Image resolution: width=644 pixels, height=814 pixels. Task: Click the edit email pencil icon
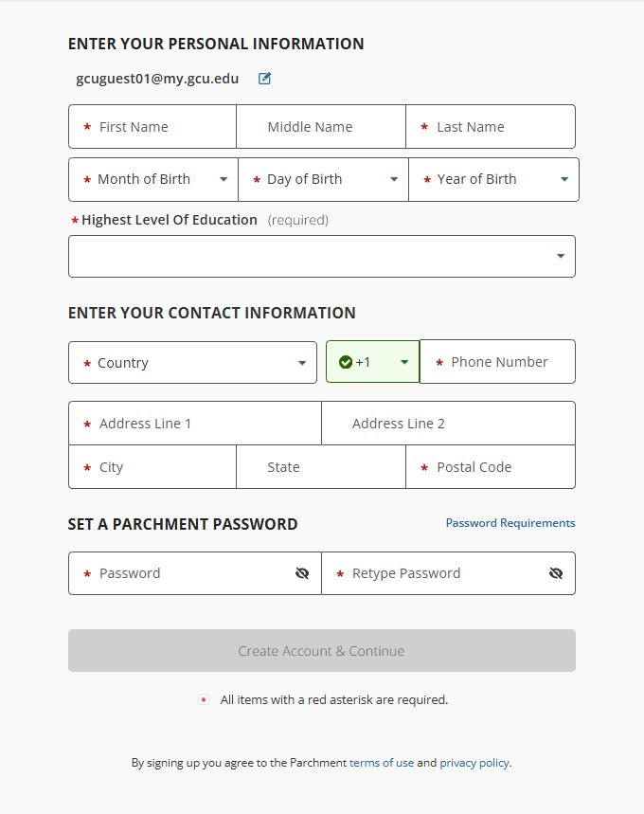click(x=264, y=79)
